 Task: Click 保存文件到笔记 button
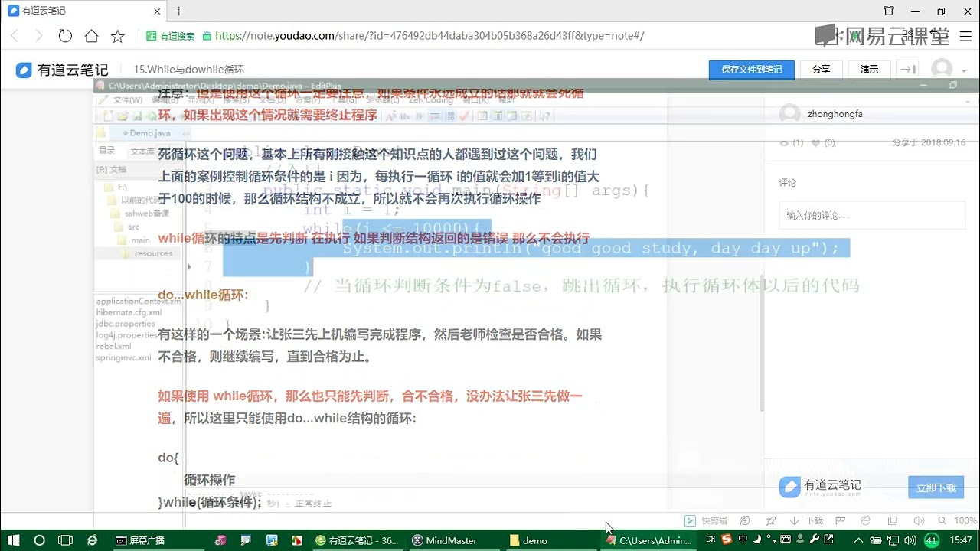pyautogui.click(x=751, y=69)
